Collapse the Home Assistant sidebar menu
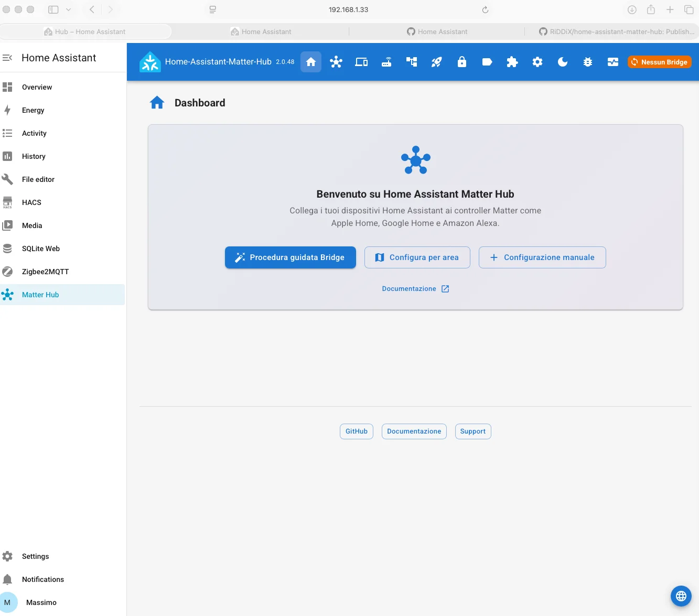Screen dimensions: 699x616 pos(7,58)
